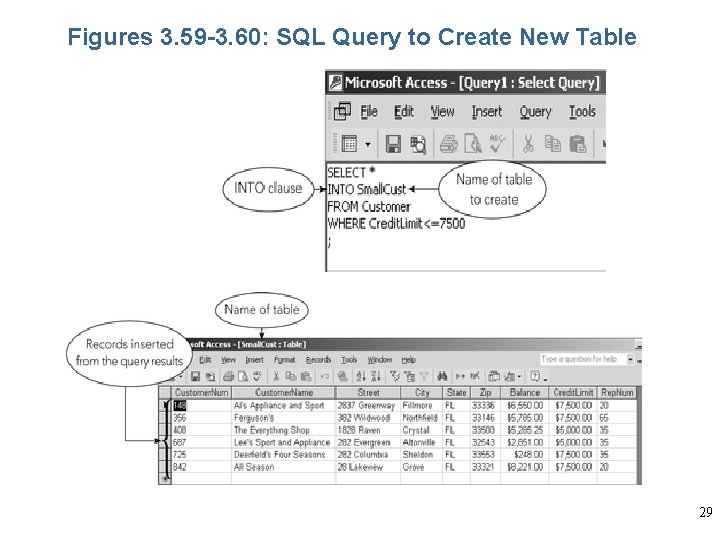The width and height of the screenshot is (720, 540).
Task: Select the CustomerNum column header
Action: click(202, 393)
